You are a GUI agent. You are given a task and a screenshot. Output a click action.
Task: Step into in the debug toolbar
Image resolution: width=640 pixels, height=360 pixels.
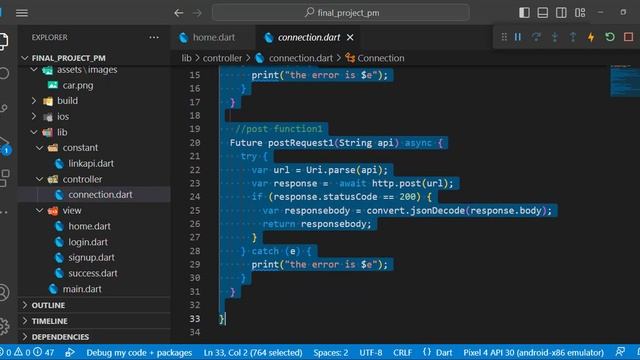point(555,37)
